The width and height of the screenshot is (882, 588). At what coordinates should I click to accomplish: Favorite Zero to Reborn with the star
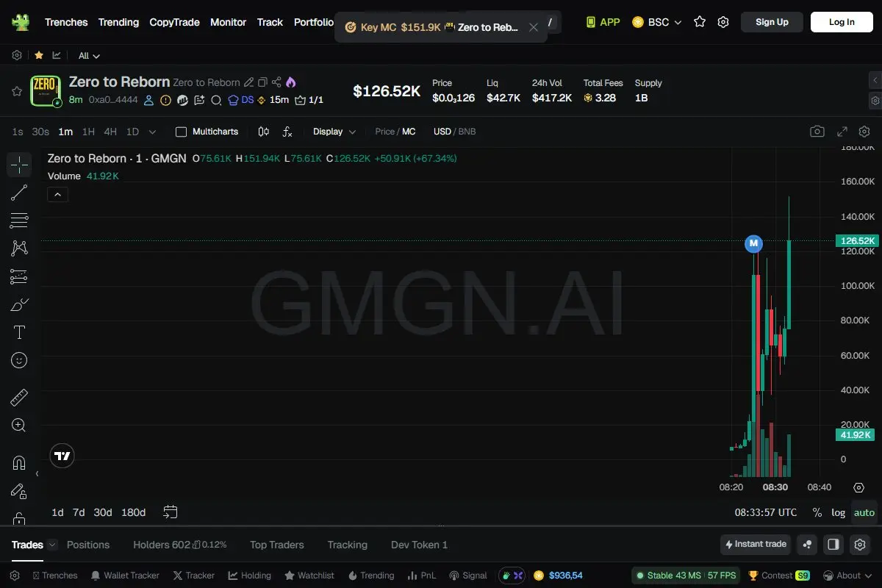17,91
